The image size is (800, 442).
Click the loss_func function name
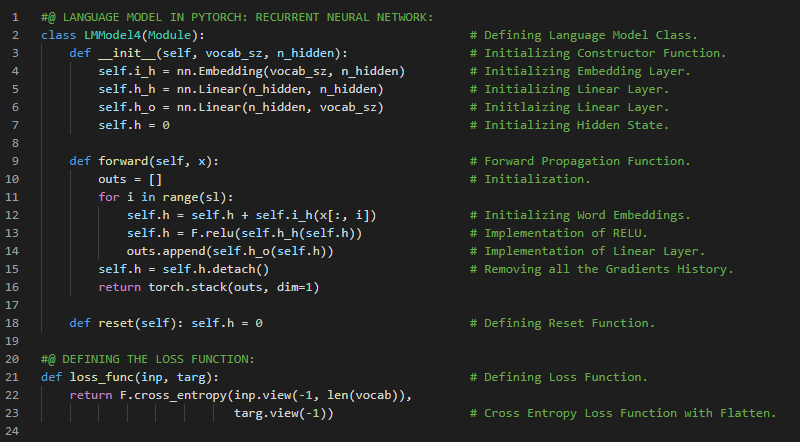coord(100,377)
